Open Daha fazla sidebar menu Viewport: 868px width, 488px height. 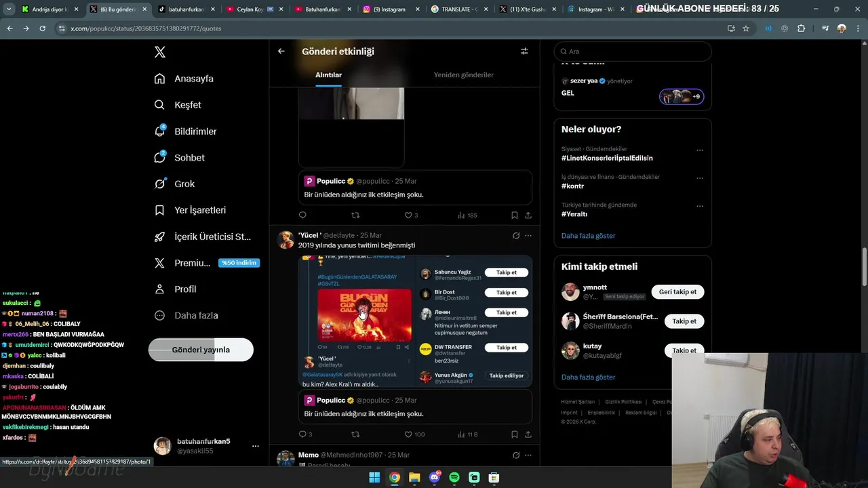tap(186, 315)
